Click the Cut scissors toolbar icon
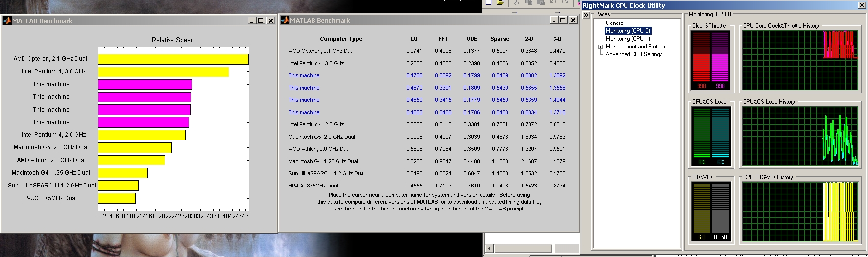 [x=516, y=2]
